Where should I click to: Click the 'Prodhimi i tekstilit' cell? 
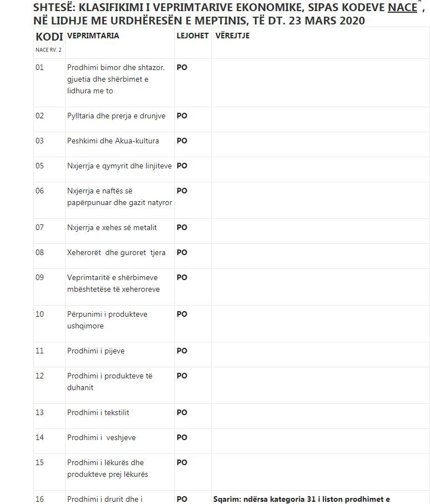[98, 413]
